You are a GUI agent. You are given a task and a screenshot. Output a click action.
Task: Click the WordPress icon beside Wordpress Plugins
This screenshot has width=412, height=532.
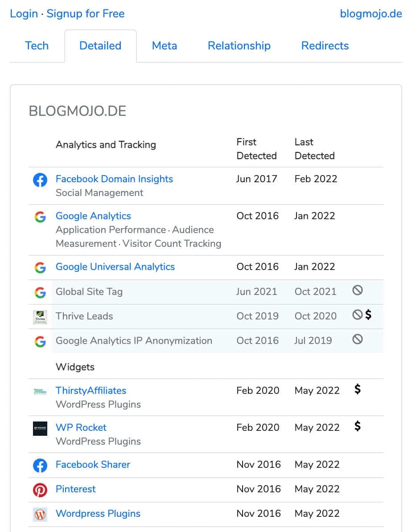coord(40,513)
